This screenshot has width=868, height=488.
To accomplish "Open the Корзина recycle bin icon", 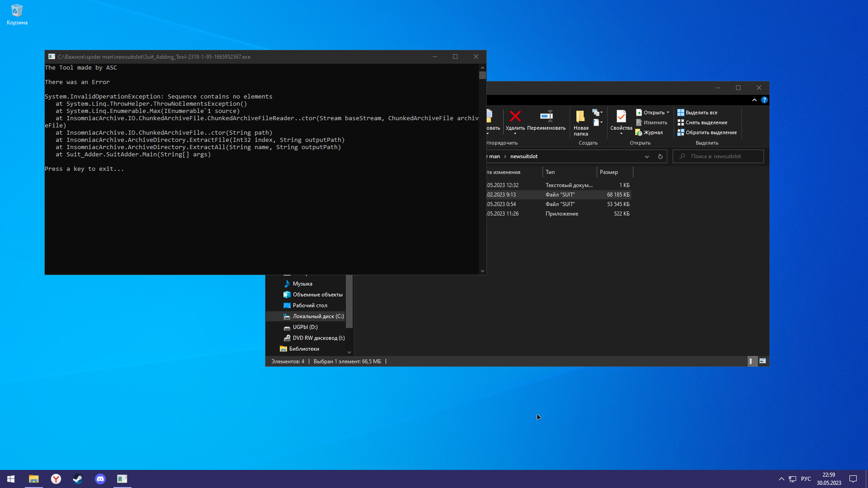I will click(17, 14).
